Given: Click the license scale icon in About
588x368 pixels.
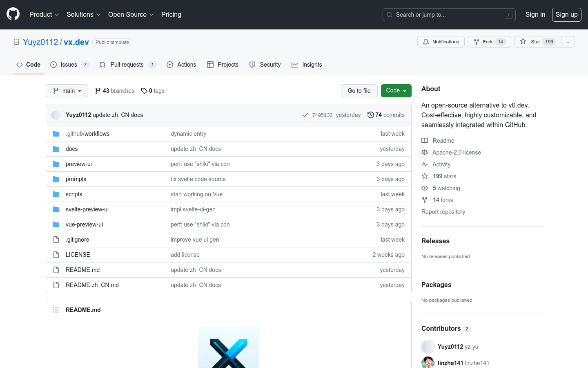Looking at the screenshot, I should pos(425,153).
